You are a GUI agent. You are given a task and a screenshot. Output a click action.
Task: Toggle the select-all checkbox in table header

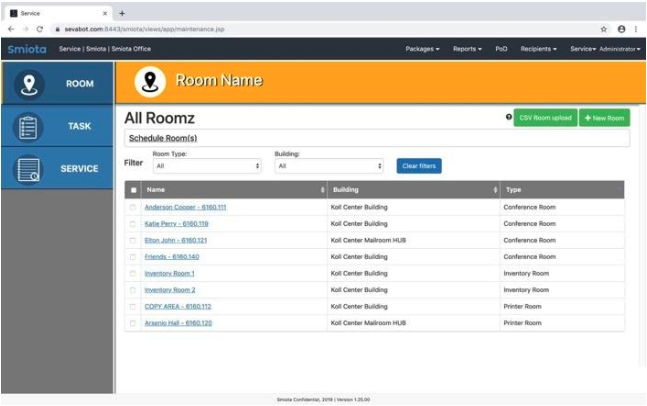click(x=133, y=190)
